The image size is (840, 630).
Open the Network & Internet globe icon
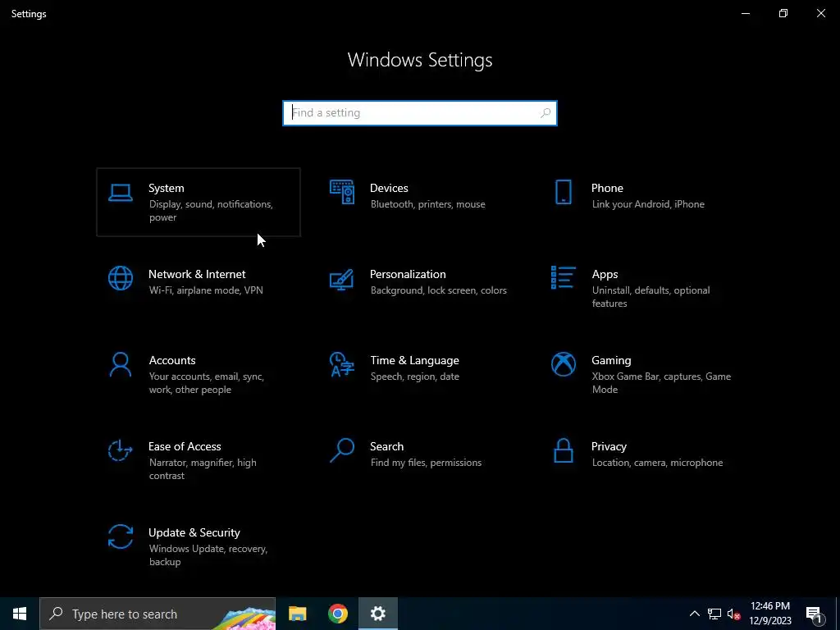[x=120, y=278]
